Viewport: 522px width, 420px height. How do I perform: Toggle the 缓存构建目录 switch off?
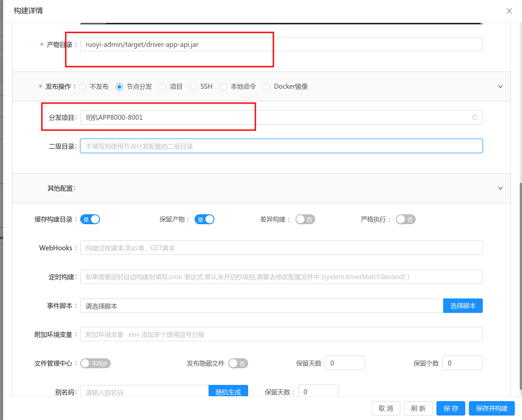(90, 219)
